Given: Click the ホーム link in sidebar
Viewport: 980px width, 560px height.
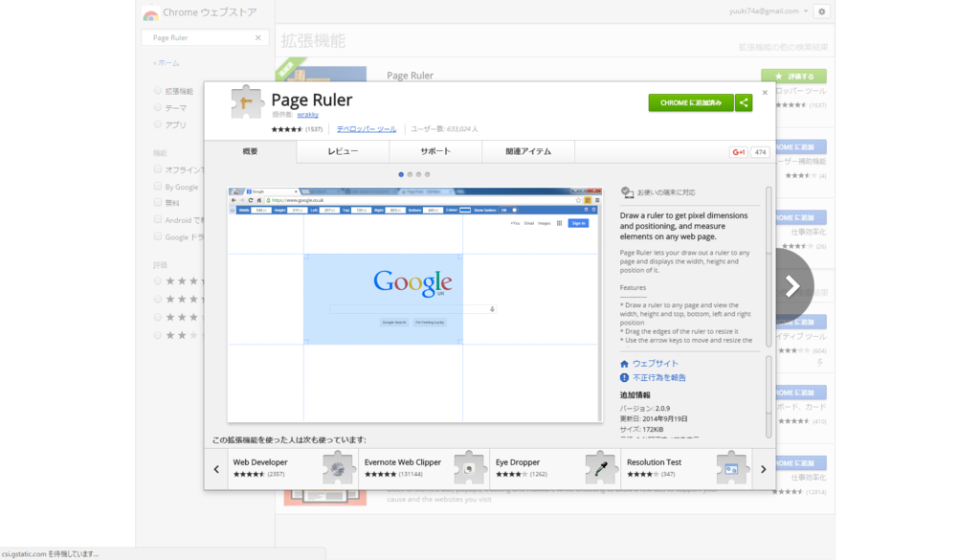Looking at the screenshot, I should point(167,63).
